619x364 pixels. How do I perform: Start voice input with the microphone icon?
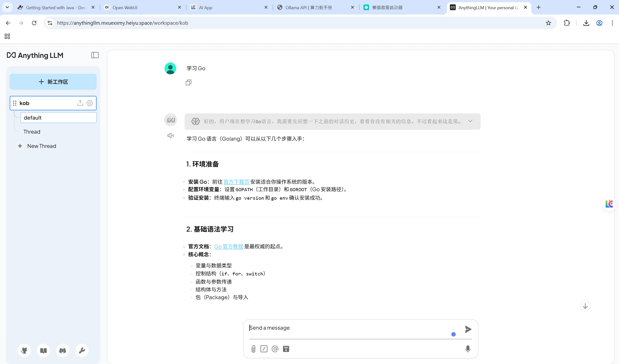[x=468, y=349]
